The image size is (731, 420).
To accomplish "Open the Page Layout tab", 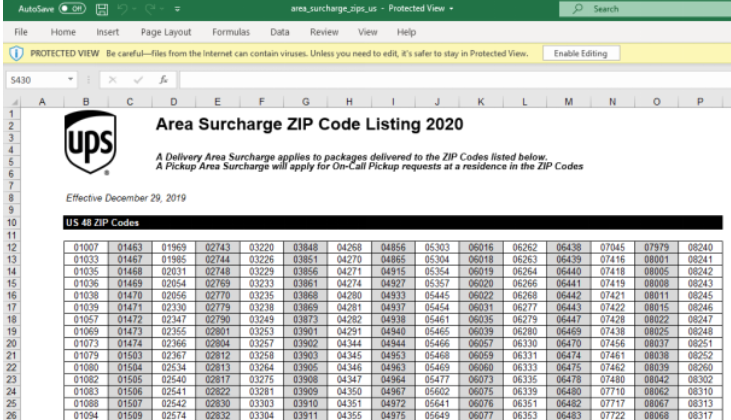I will tap(166, 32).
